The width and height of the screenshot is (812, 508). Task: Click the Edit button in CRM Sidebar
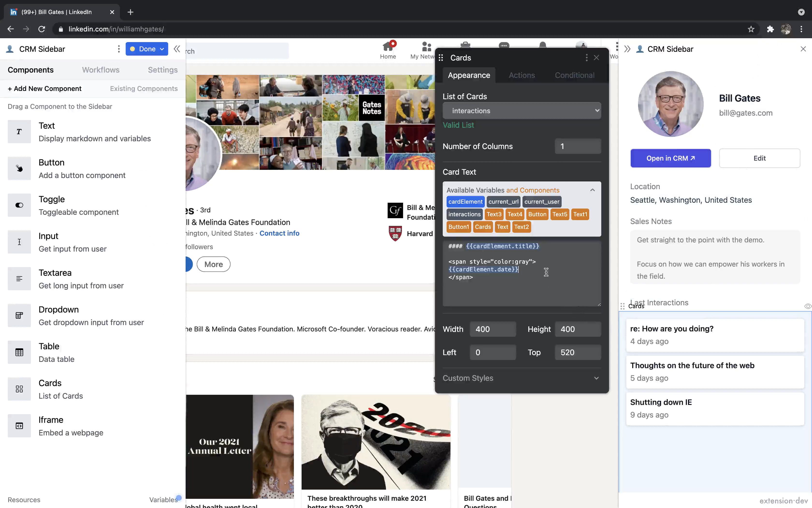point(759,158)
